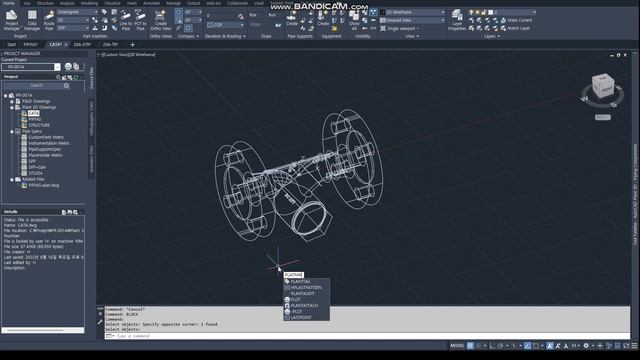Open the Source Files side tab
The height and width of the screenshot is (360, 640).
(91, 78)
